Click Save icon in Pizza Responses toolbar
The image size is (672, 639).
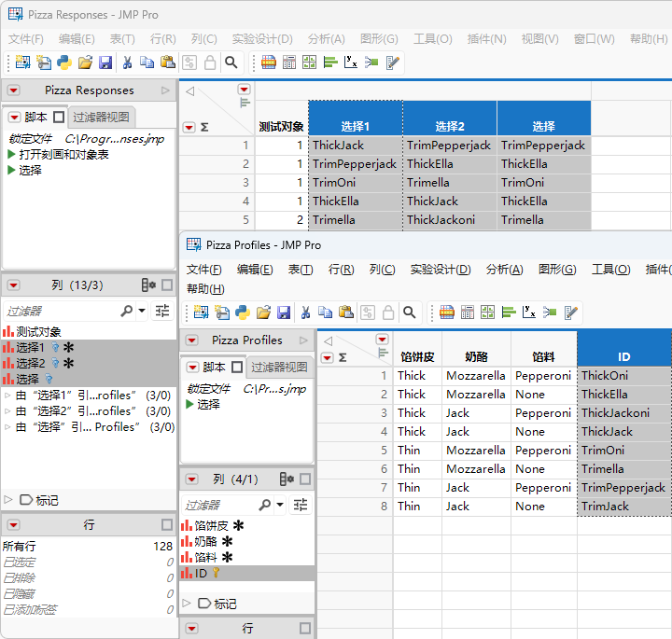(x=105, y=63)
